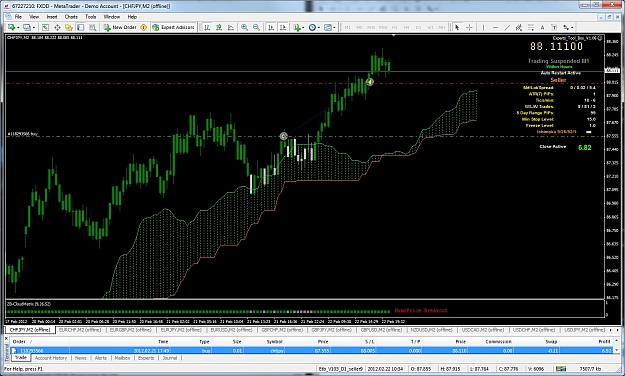The width and height of the screenshot is (625, 376).
Task: Expand the Profiles dropdown arrow
Action: (34, 28)
